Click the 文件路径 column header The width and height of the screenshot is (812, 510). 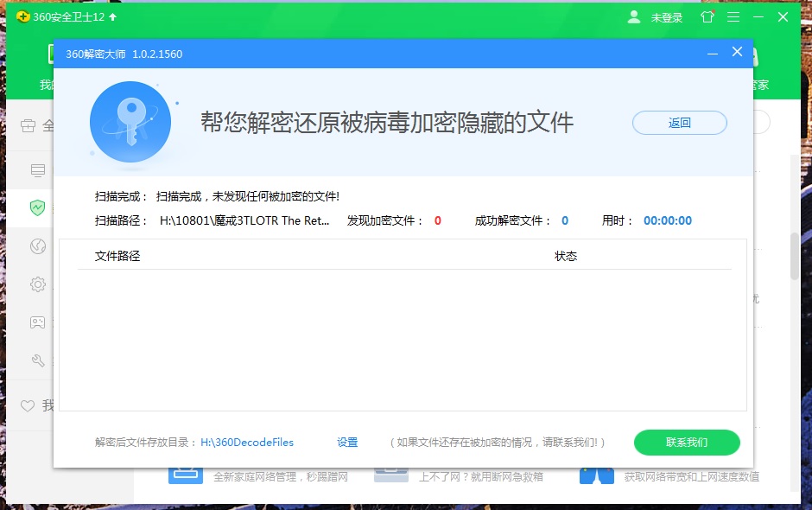[117, 256]
